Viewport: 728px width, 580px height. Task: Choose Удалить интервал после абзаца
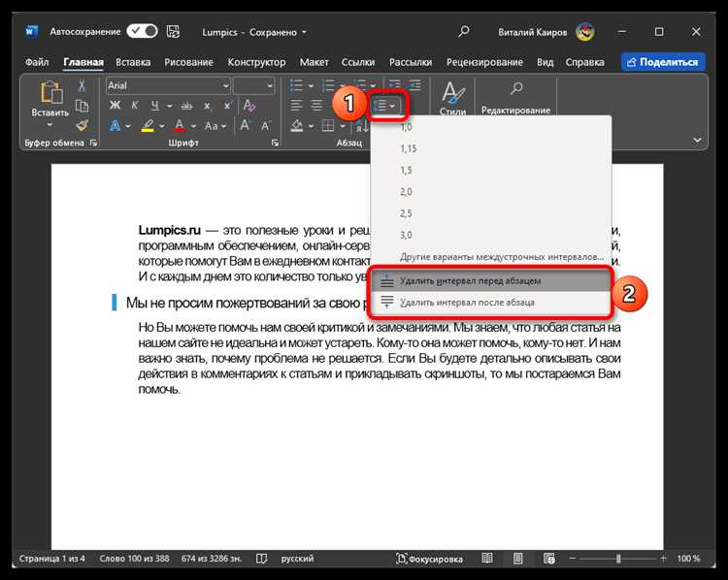coord(491,302)
